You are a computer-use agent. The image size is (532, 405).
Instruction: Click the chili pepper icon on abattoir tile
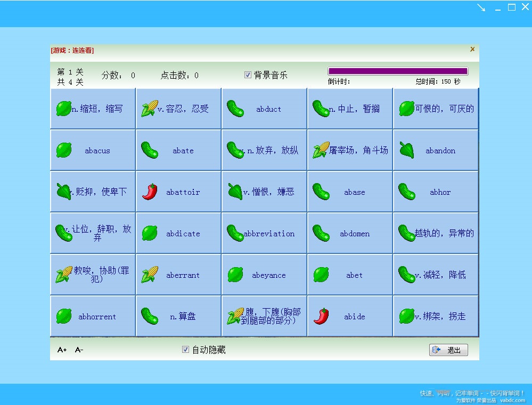(150, 192)
